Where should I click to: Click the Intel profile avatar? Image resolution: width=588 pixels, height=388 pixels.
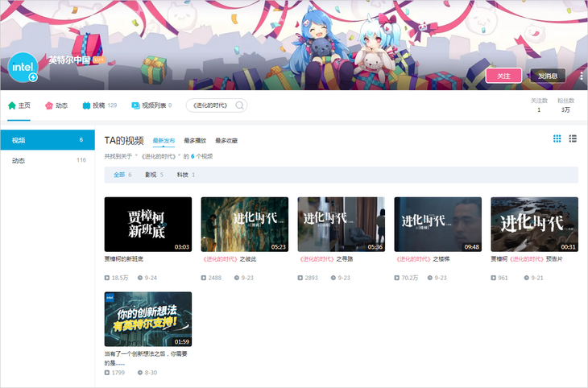[x=23, y=67]
